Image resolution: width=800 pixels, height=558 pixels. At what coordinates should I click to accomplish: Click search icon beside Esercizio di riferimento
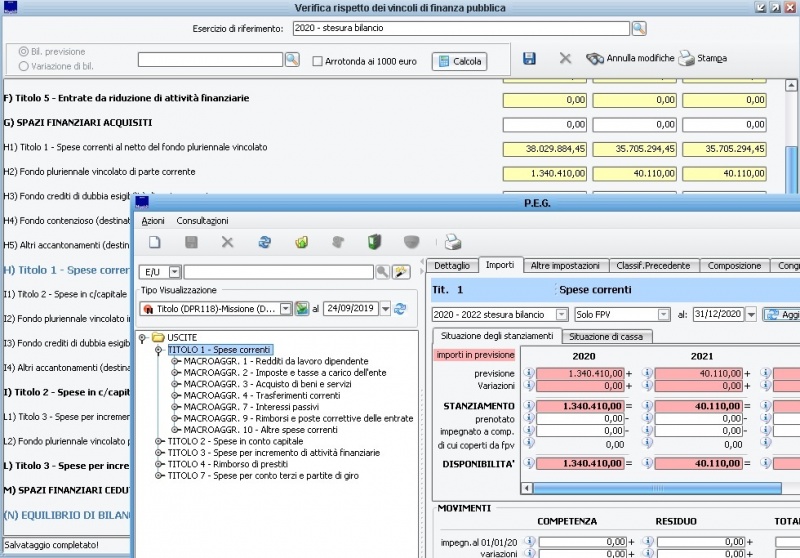638,28
